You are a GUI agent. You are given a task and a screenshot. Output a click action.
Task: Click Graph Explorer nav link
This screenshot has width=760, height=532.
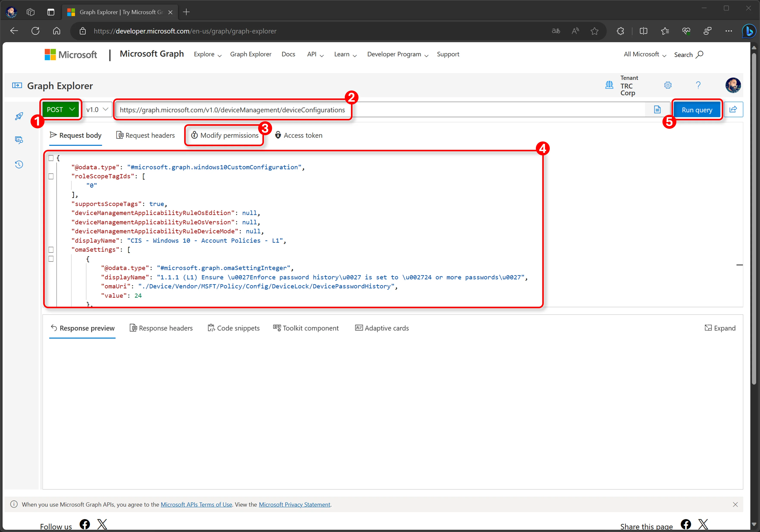(x=251, y=54)
